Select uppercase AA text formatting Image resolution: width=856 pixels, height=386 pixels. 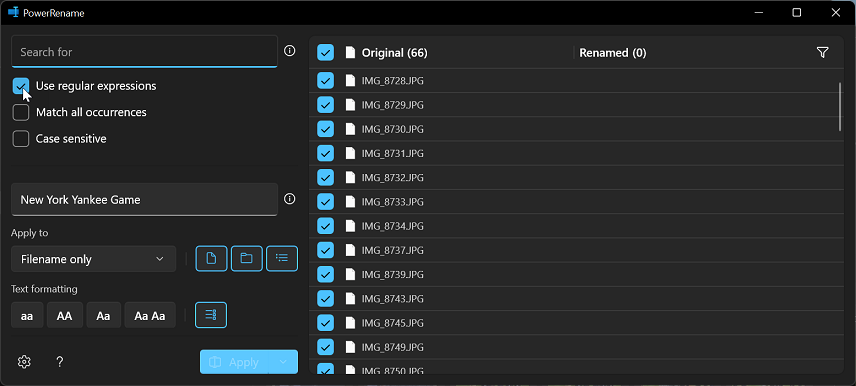64,315
